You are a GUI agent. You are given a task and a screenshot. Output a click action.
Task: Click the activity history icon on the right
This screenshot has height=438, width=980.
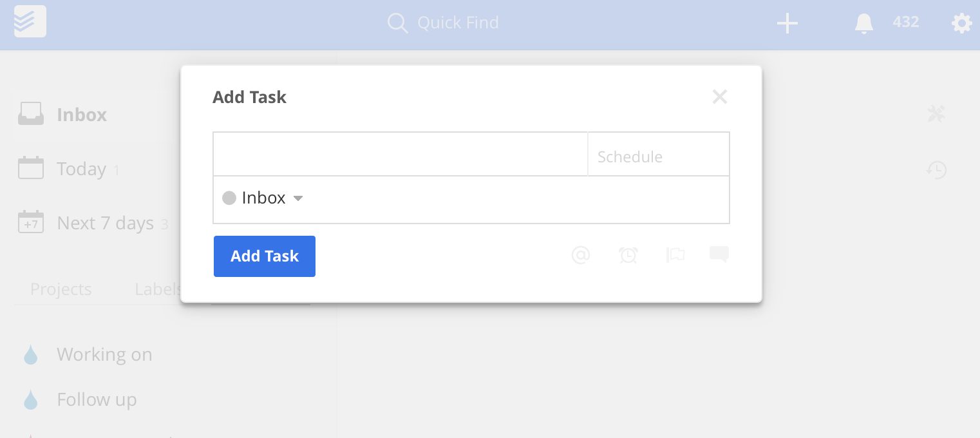pos(937,170)
